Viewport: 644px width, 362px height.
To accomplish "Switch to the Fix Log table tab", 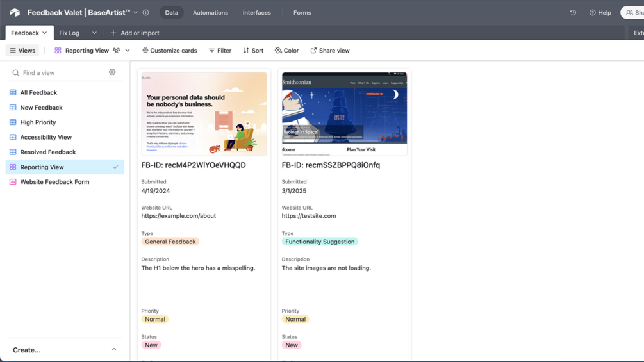I will (69, 33).
